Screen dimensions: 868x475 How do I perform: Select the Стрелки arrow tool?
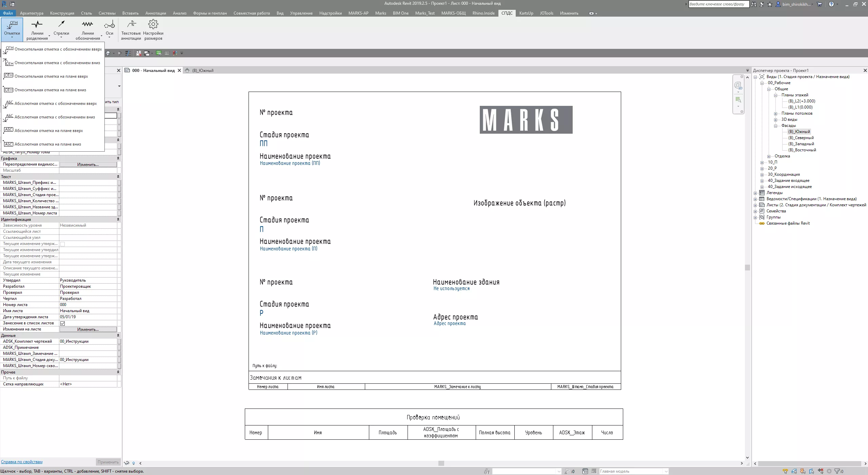[x=61, y=24]
